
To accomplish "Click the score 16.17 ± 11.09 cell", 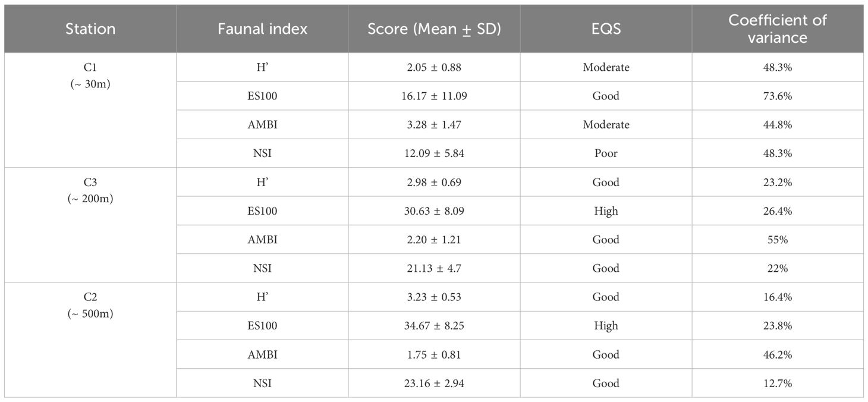I will click(434, 96).
